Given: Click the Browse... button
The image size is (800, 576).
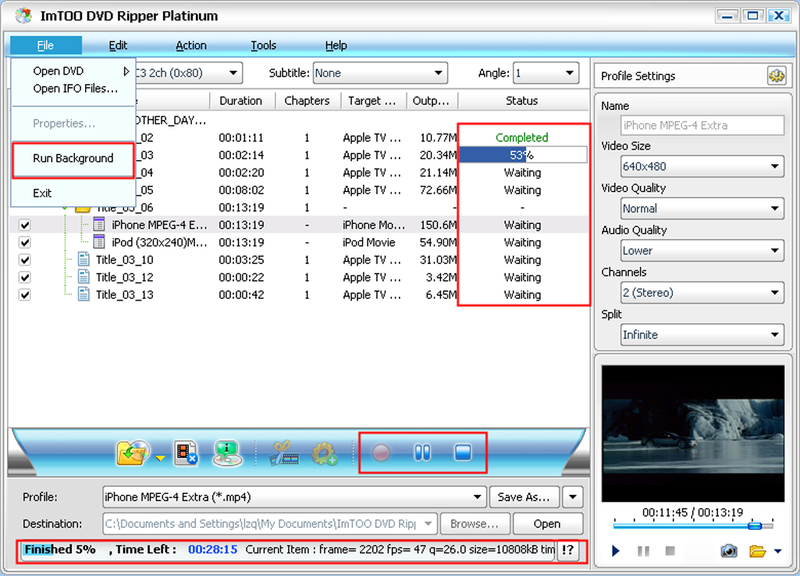Looking at the screenshot, I should (x=474, y=523).
